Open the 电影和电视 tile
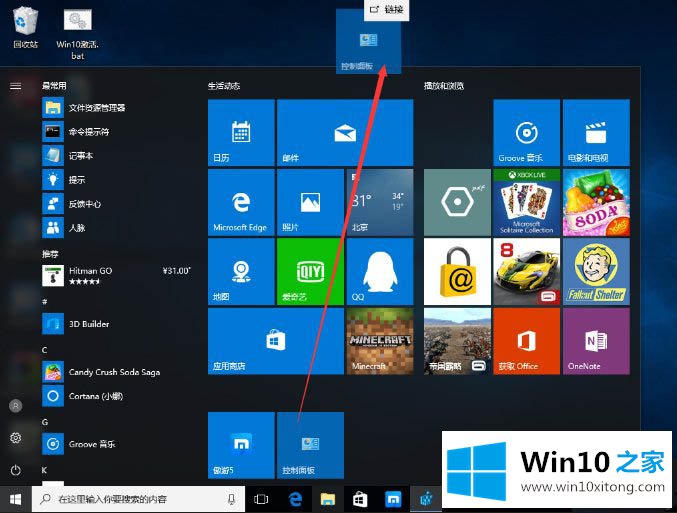Image resolution: width=677 pixels, height=513 pixels. pos(596,133)
